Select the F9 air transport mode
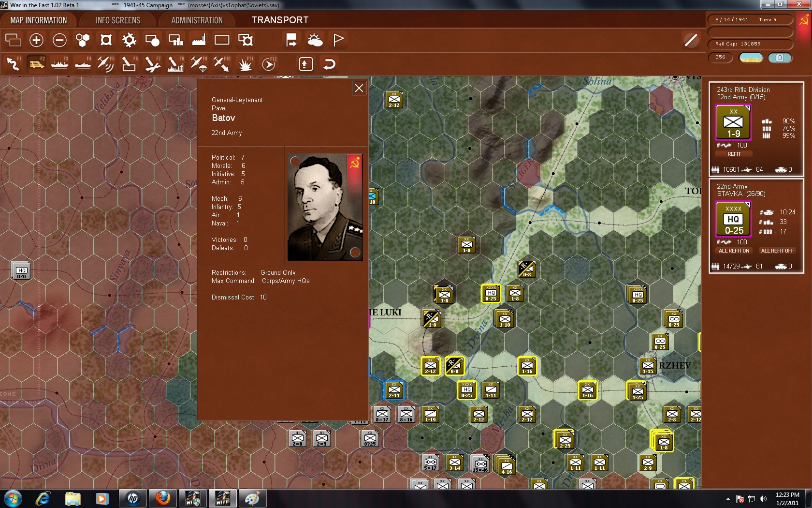This screenshot has width=812, height=508. [x=199, y=64]
